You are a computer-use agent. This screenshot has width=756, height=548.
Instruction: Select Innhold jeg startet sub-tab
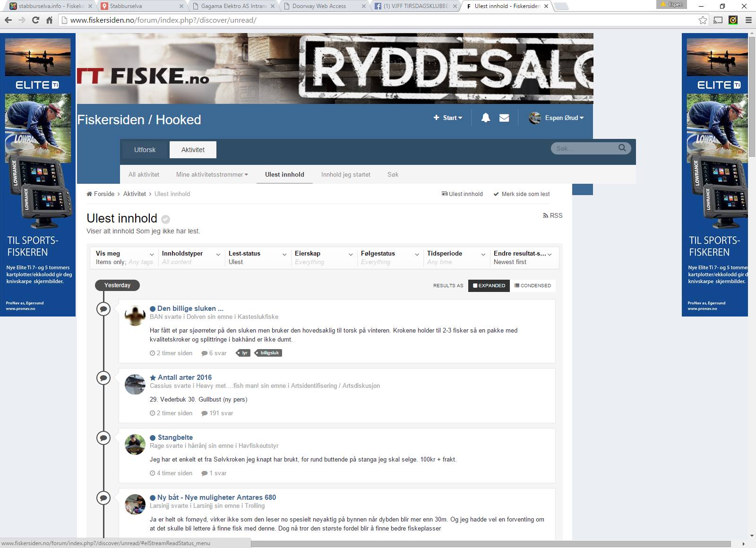click(346, 174)
